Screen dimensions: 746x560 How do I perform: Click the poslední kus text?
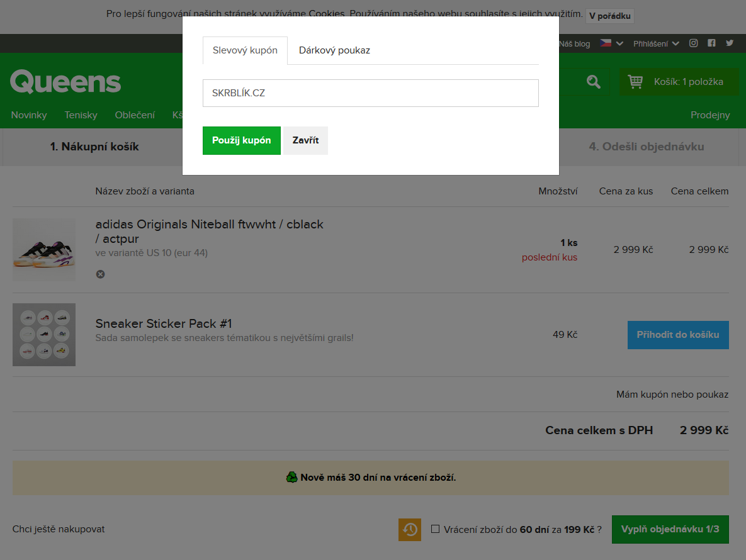click(550, 257)
